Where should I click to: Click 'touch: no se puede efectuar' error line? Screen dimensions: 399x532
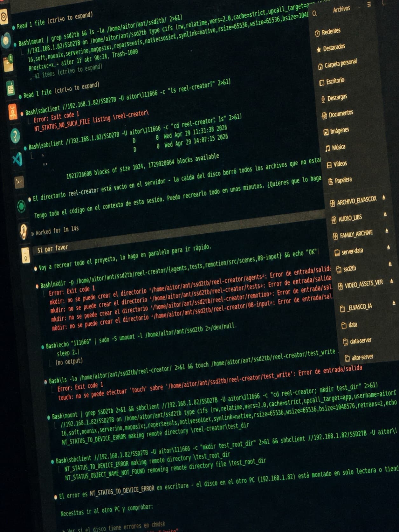click(210, 383)
